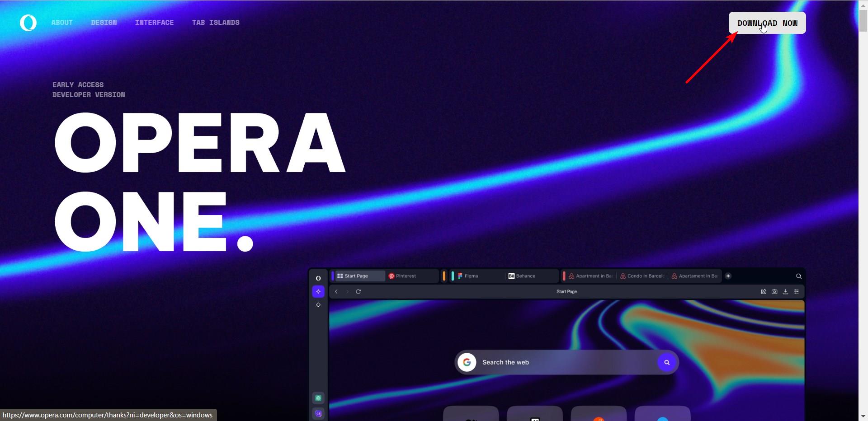The width and height of the screenshot is (868, 421).
Task: Open the INTERFACE navigation item
Action: (154, 23)
